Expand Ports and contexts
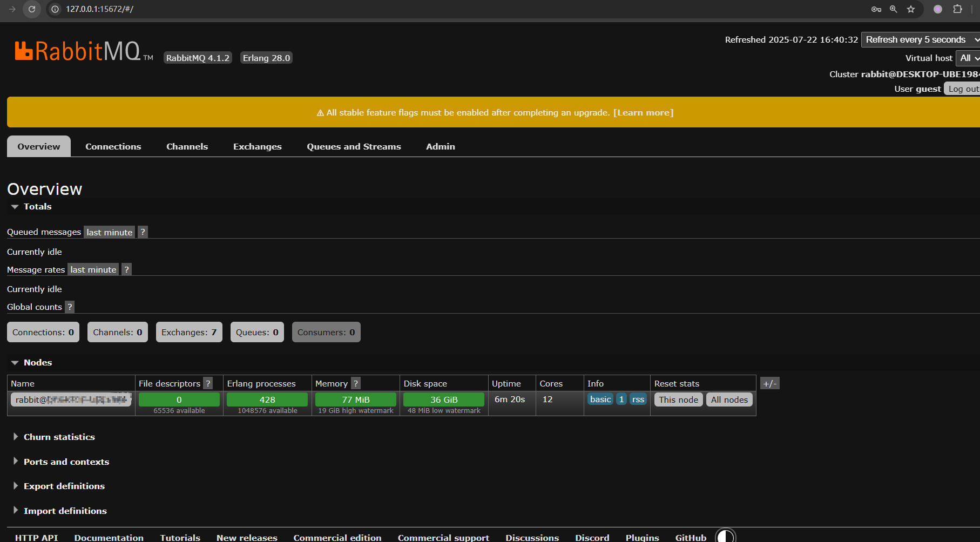Viewport: 980px width, 542px height. coord(61,462)
